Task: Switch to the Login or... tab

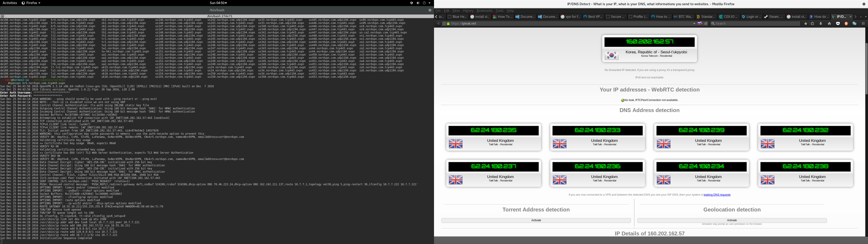Action: point(751,17)
